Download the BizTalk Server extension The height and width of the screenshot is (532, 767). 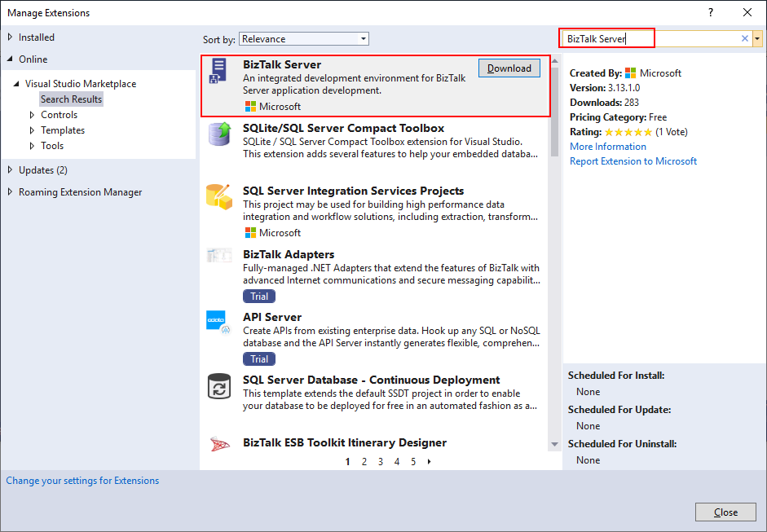click(509, 68)
